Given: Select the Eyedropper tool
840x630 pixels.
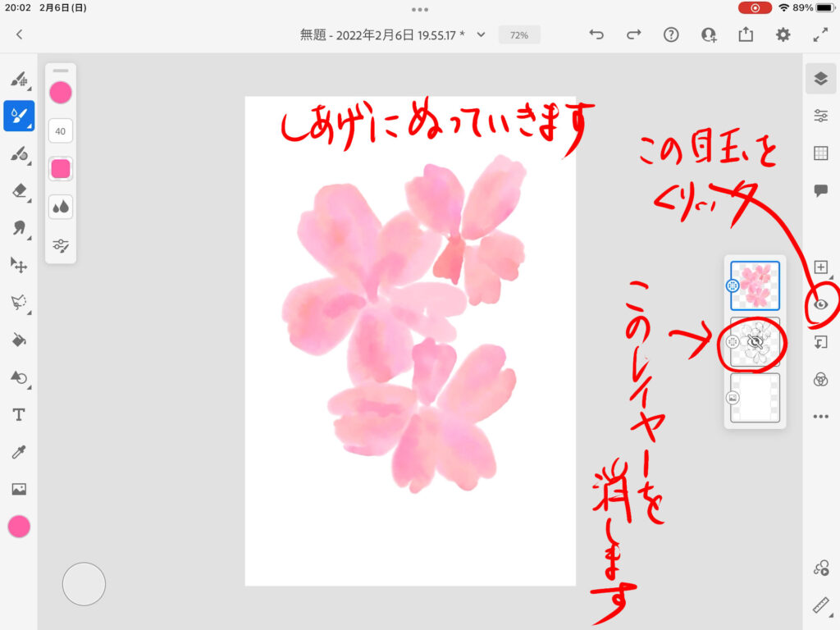Looking at the screenshot, I should [x=18, y=452].
